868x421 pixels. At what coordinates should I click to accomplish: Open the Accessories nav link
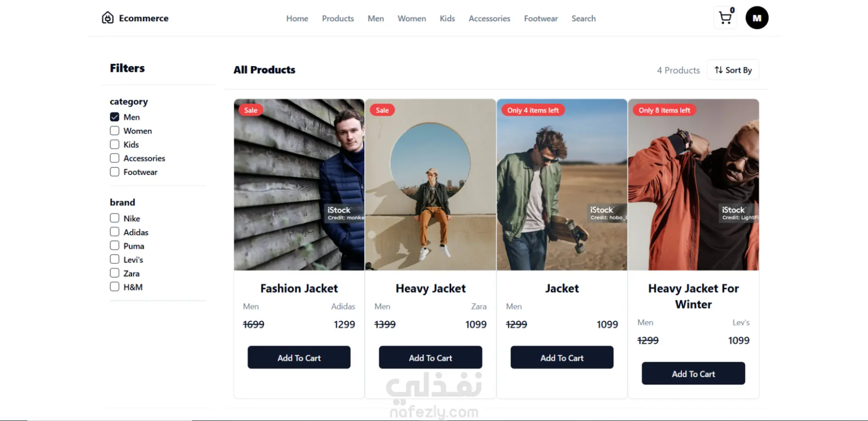tap(489, 19)
